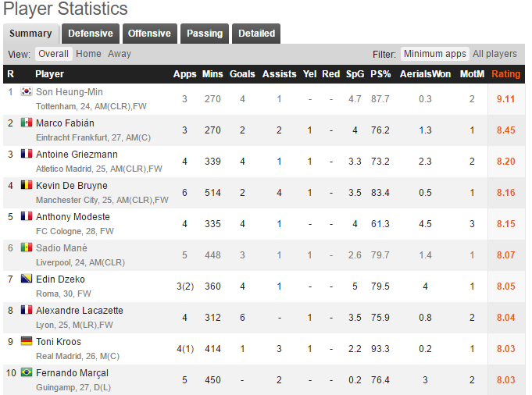This screenshot has width=532, height=395.
Task: Click the Belgium flag beside Kevin De Bruyne
Action: 27,185
